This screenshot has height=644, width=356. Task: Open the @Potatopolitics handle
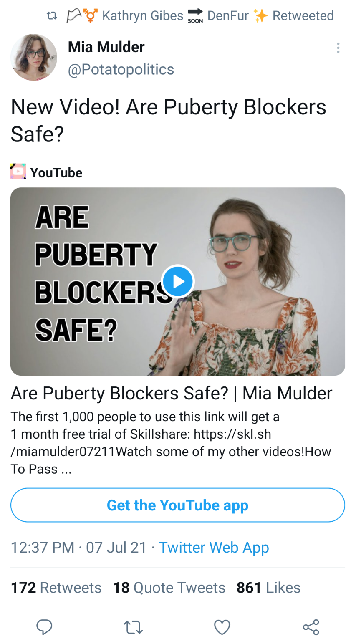coord(121,69)
